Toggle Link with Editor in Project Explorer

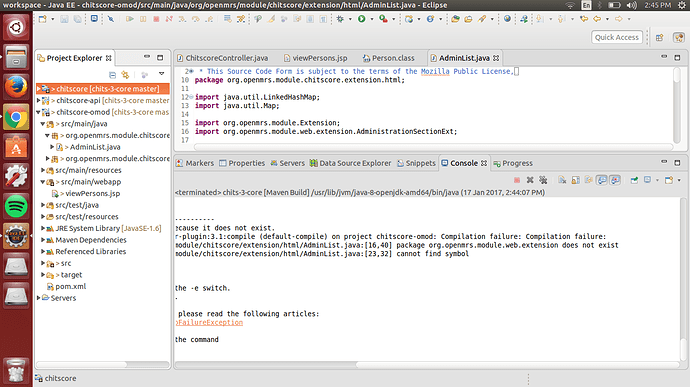coord(125,75)
